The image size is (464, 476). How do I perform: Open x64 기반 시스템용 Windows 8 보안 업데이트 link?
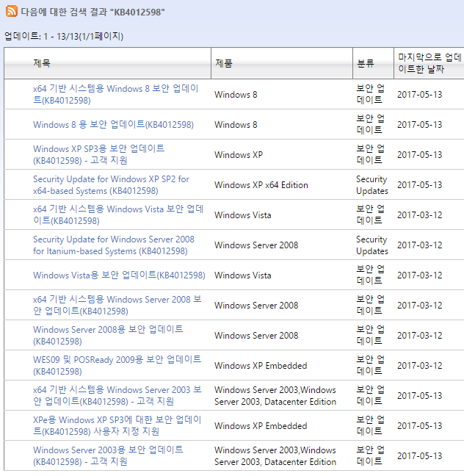pos(115,95)
